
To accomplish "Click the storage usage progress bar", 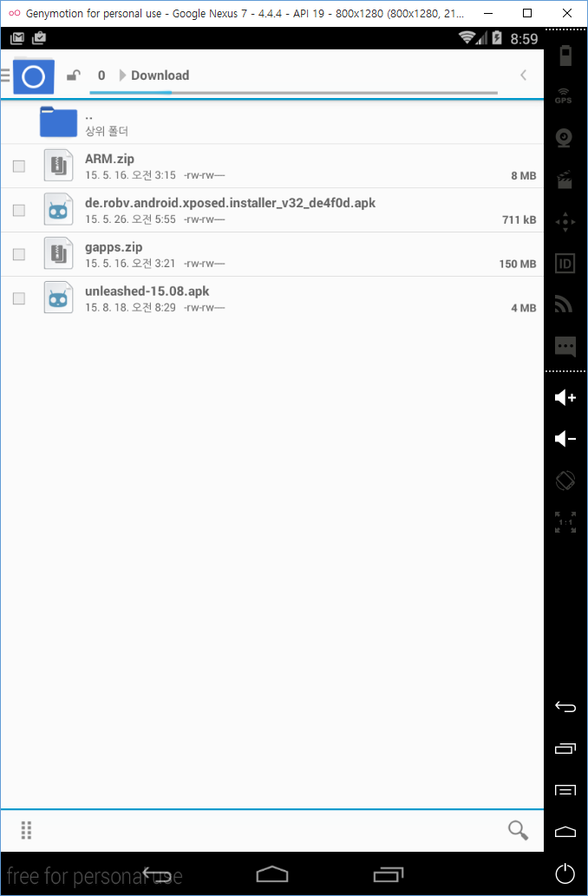I will pyautogui.click(x=294, y=93).
